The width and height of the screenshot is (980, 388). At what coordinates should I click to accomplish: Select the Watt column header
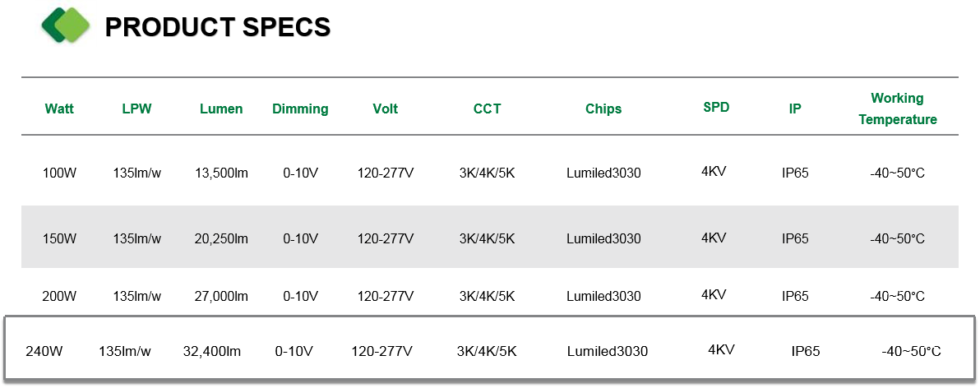pyautogui.click(x=59, y=109)
